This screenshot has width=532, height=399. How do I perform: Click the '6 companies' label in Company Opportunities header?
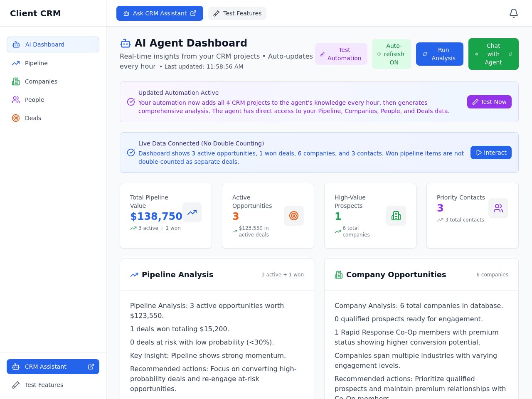[x=492, y=275]
